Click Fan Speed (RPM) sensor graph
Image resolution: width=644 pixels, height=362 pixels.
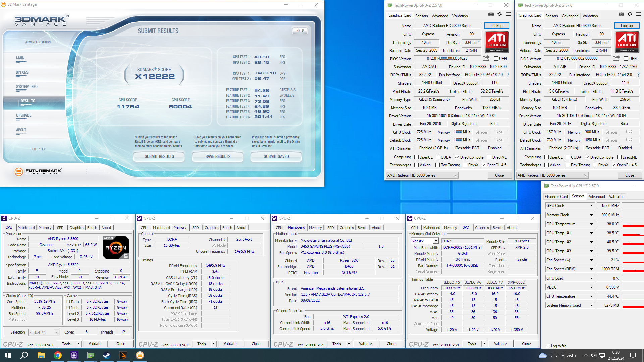click(633, 269)
